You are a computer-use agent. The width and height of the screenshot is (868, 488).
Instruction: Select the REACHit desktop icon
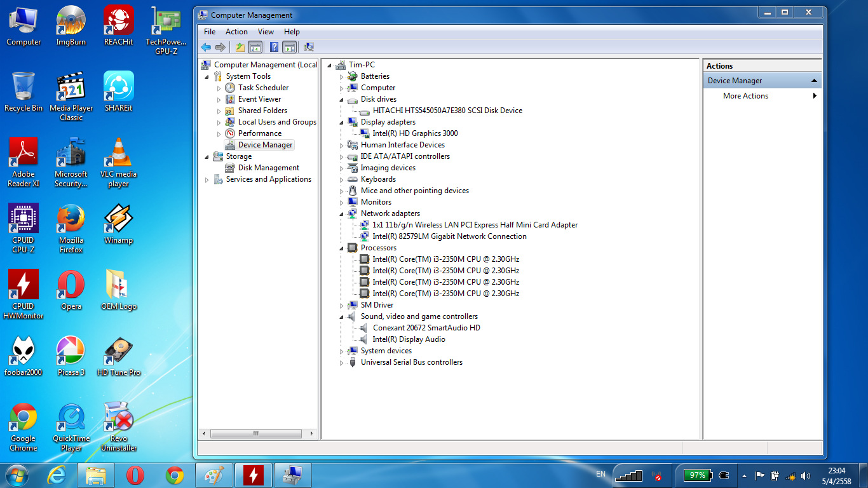point(118,27)
